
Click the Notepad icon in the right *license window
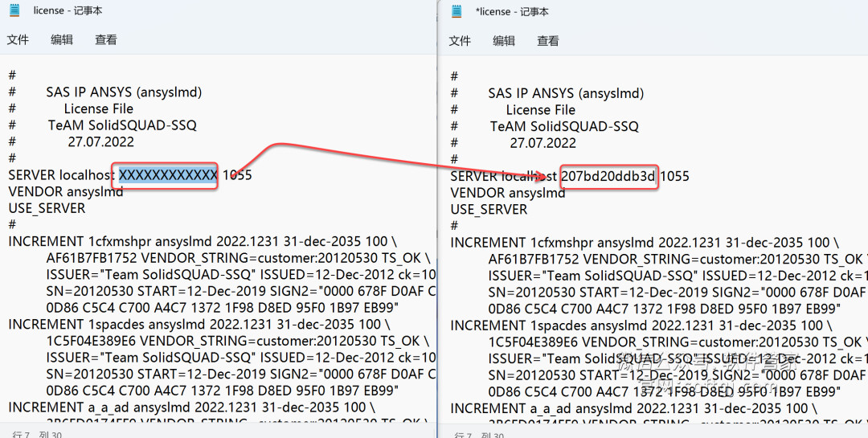point(457,11)
